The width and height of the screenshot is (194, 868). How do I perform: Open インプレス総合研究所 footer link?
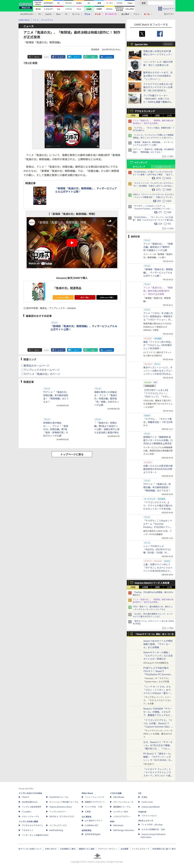point(31,807)
